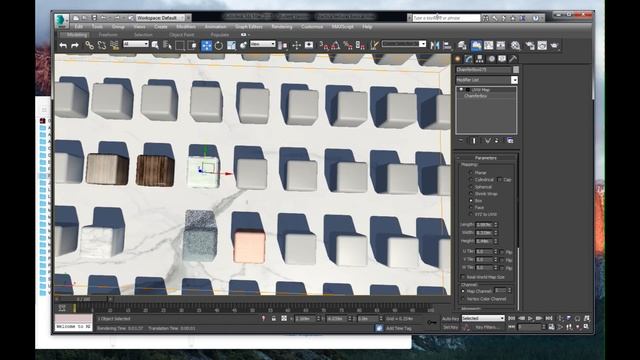Switch to the Create command panel tab
The width and height of the screenshot is (640, 360).
point(458,59)
